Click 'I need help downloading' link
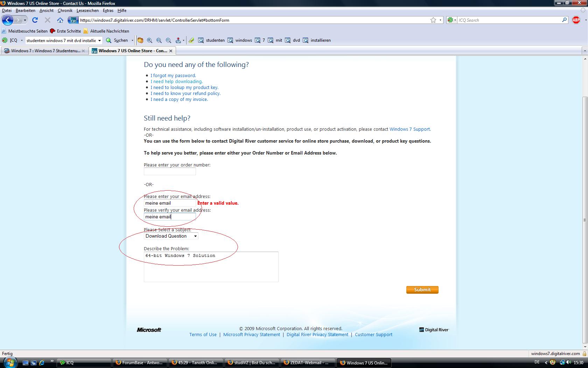 pyautogui.click(x=176, y=81)
